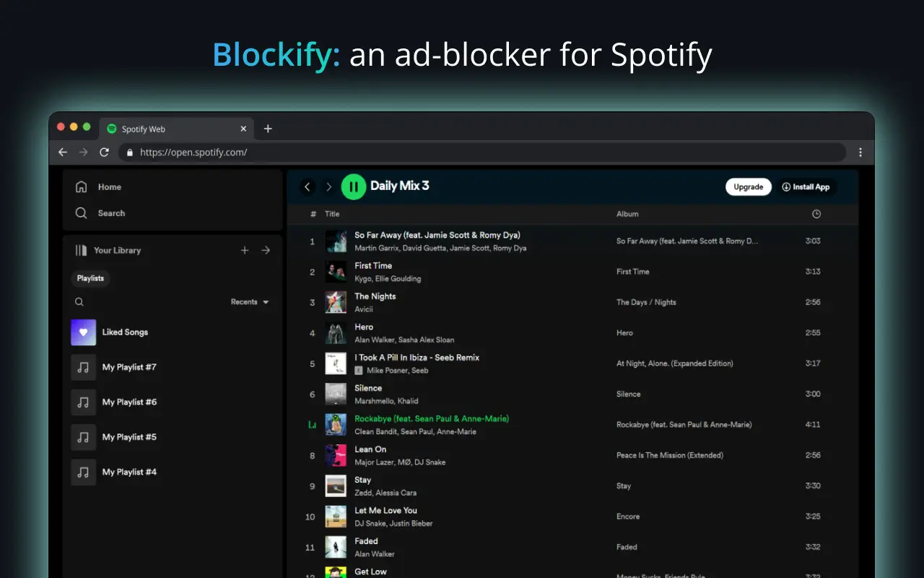The image size is (924, 578).
Task: View site info via the padlock icon
Action: point(128,152)
